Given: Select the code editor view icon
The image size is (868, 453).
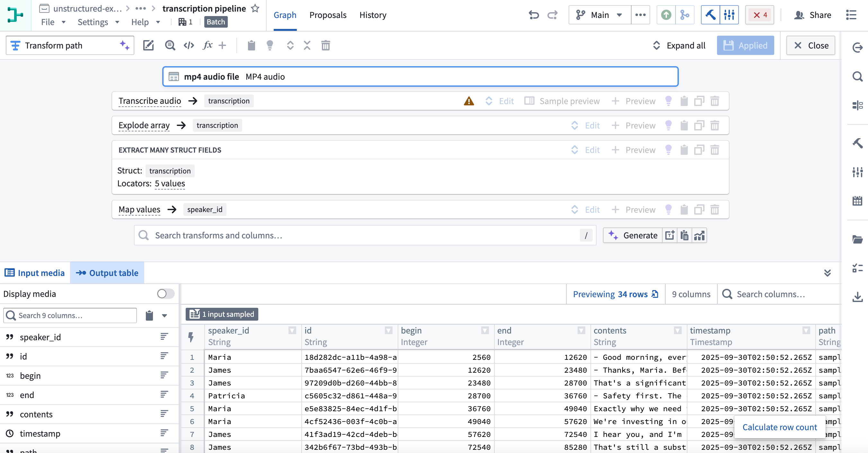Looking at the screenshot, I should coord(189,45).
